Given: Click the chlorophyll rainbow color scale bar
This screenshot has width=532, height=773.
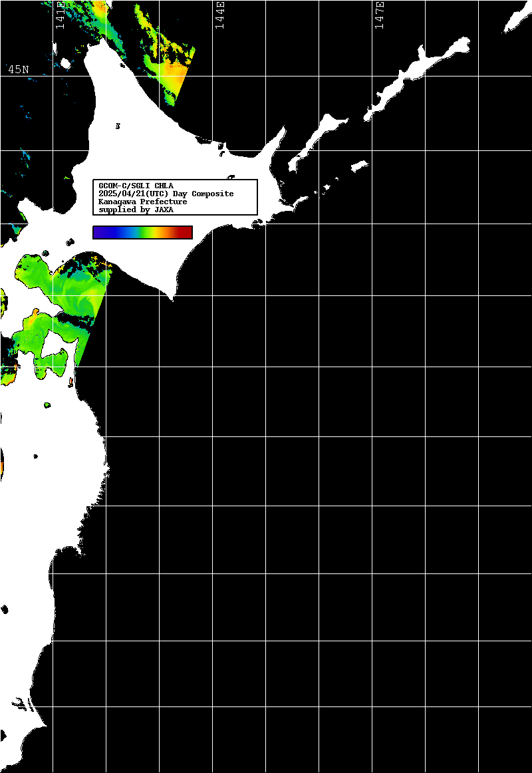Looking at the screenshot, I should point(142,232).
